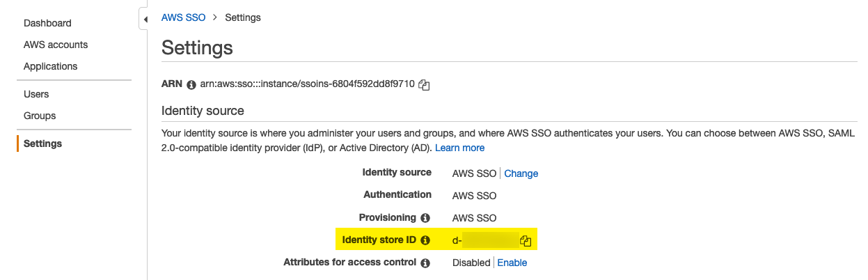Click the Provisioning info icon
This screenshot has height=280, width=868.
coord(425,218)
